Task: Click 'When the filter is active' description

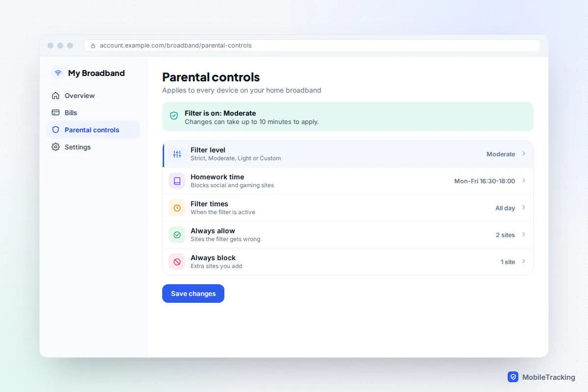Action: (223, 212)
